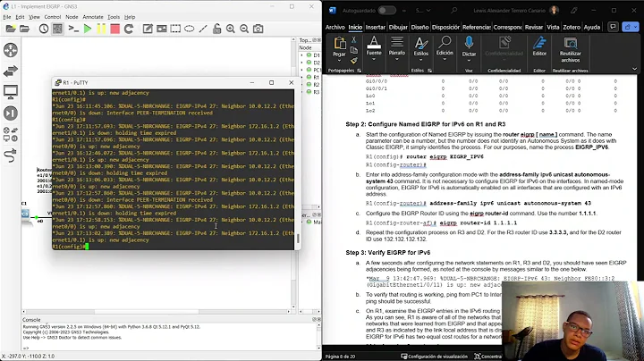Toggle the Autoguardado switch in Word
The image size is (644, 361).
point(387,10)
